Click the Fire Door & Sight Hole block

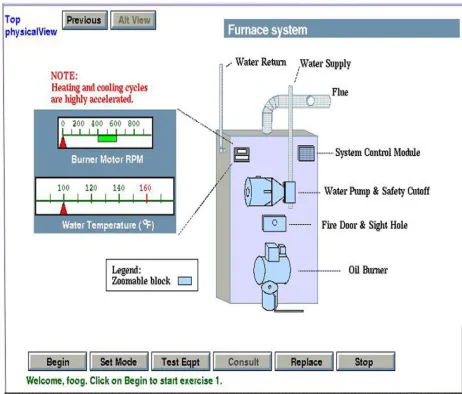coord(274,223)
